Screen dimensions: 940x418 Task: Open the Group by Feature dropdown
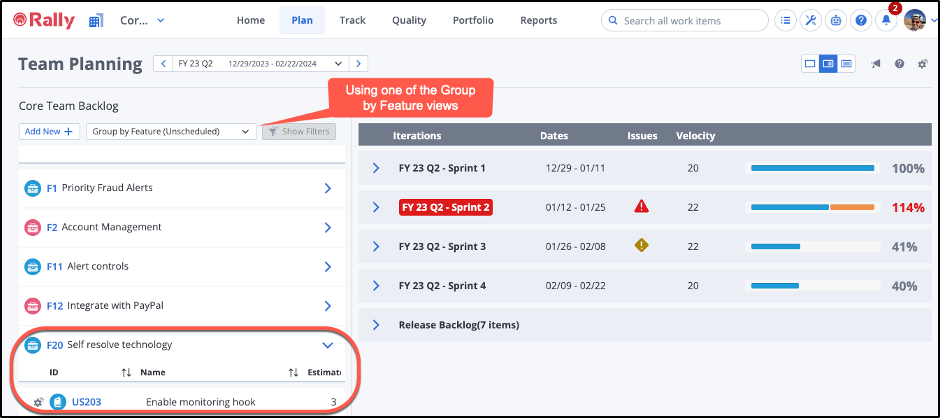tap(170, 131)
